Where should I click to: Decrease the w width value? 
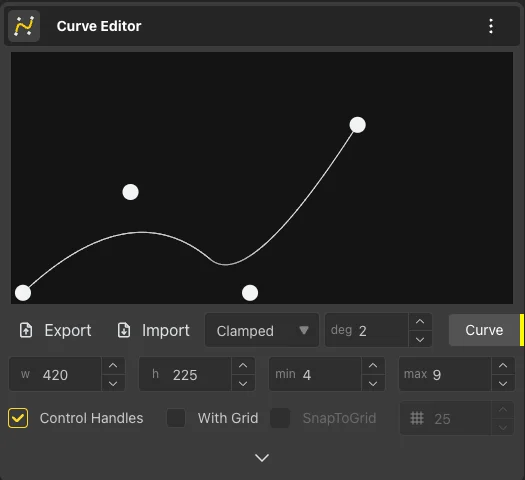tap(113, 383)
